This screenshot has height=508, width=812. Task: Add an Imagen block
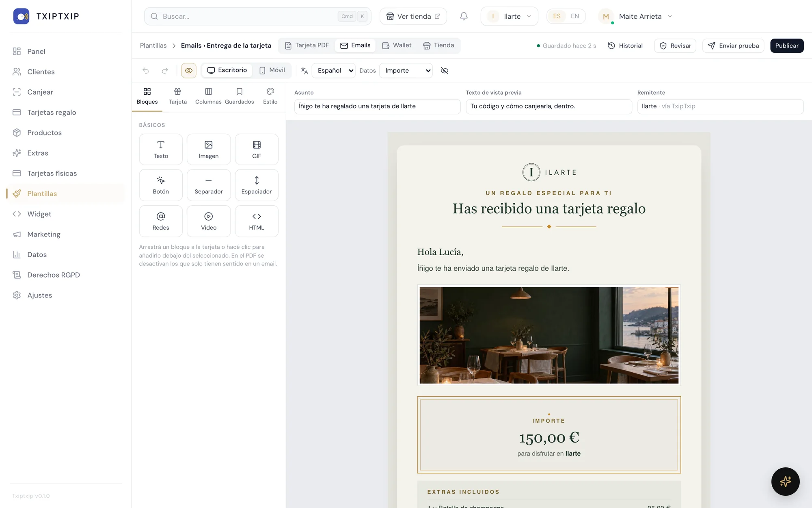tap(209, 149)
